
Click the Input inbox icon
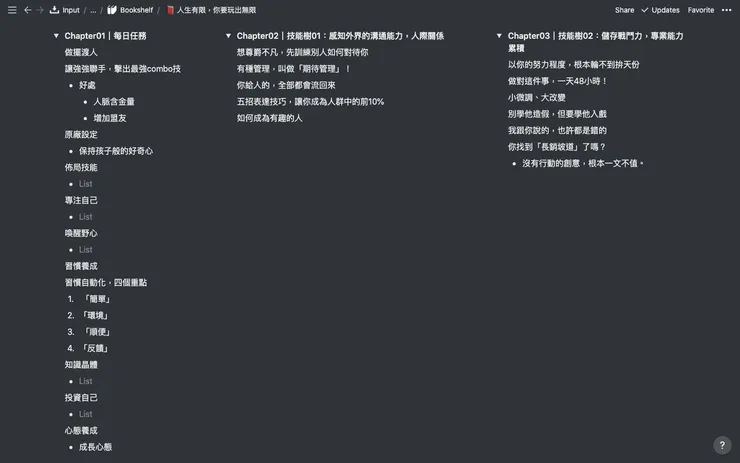[x=54, y=10]
